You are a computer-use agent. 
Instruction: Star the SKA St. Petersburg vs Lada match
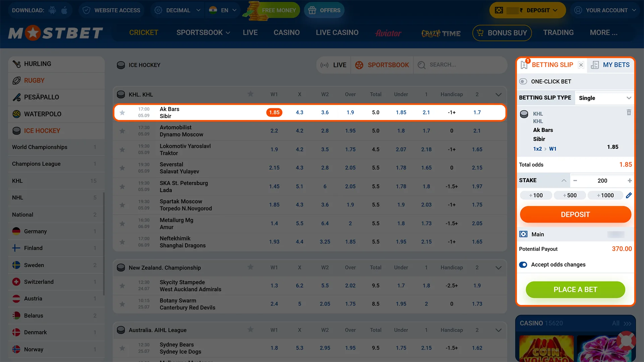[x=122, y=187]
